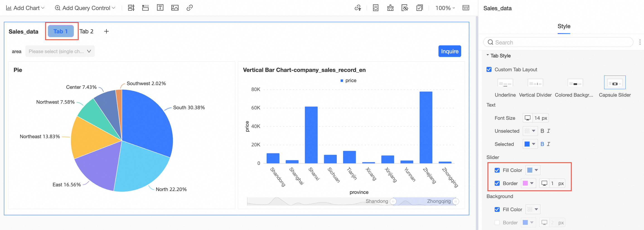
Task: Select the Underline tab layout
Action: (x=505, y=83)
